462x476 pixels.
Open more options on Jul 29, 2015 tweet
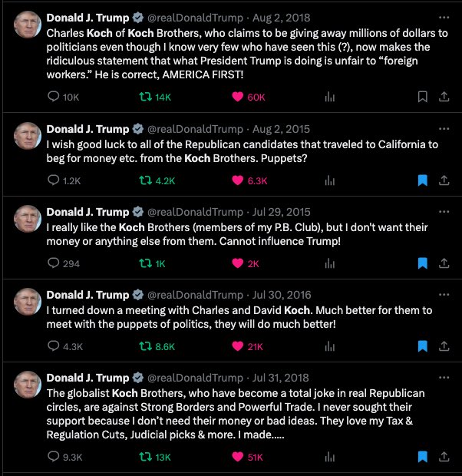point(444,212)
